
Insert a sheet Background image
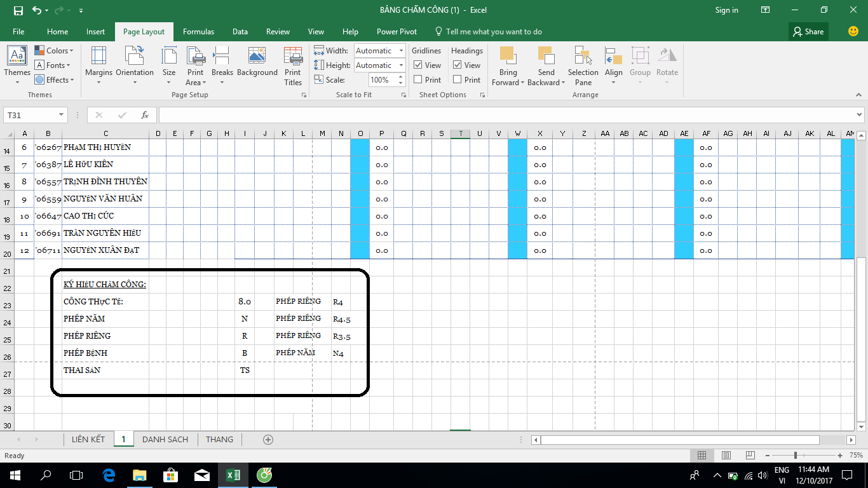pyautogui.click(x=257, y=65)
